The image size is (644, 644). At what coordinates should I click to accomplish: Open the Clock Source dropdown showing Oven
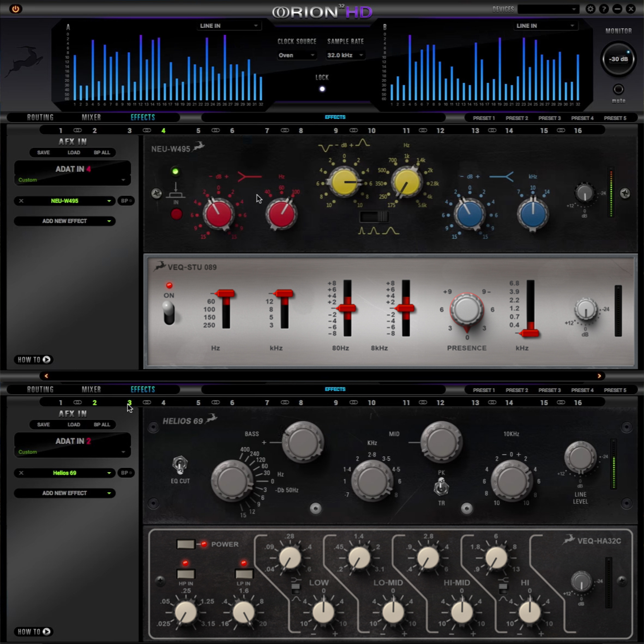pyautogui.click(x=296, y=55)
